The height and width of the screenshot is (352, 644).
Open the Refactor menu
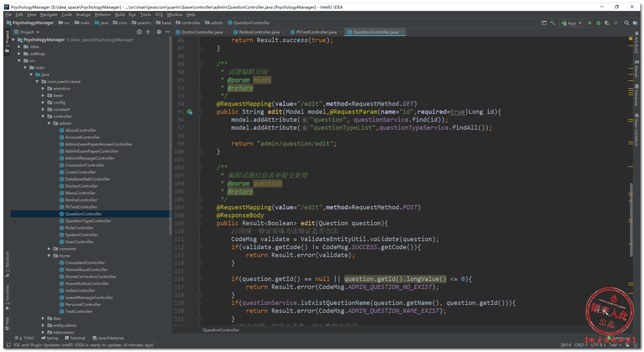pyautogui.click(x=103, y=15)
